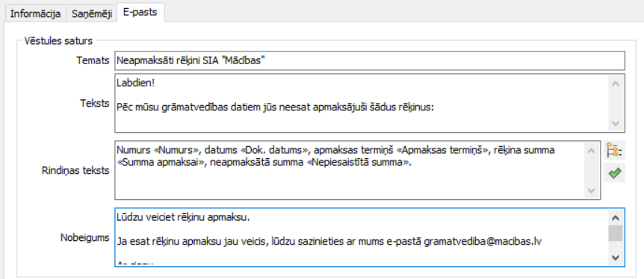Image resolution: width=644 pixels, height=279 pixels.
Task: Click the Rindiņas teksts scrollbar down arrow
Action: click(x=591, y=190)
